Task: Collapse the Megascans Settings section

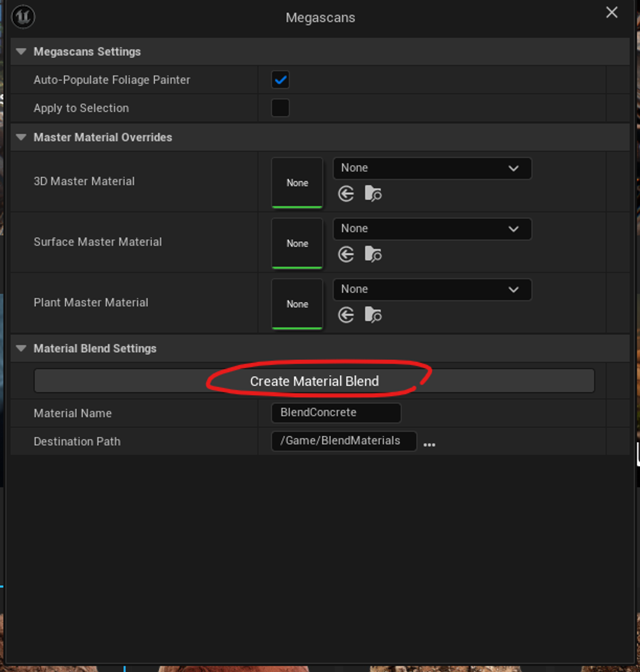Action: pyautogui.click(x=21, y=51)
